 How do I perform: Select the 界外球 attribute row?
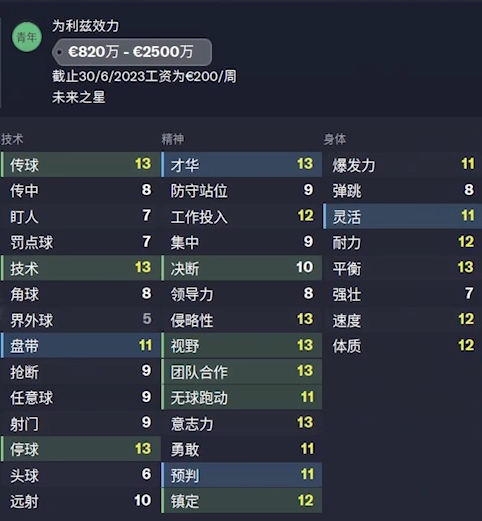(x=81, y=320)
